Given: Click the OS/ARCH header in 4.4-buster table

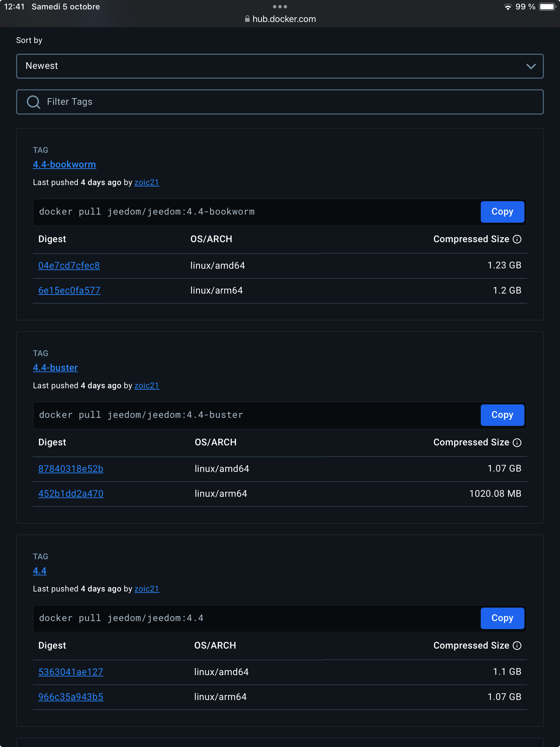Looking at the screenshot, I should 215,442.
